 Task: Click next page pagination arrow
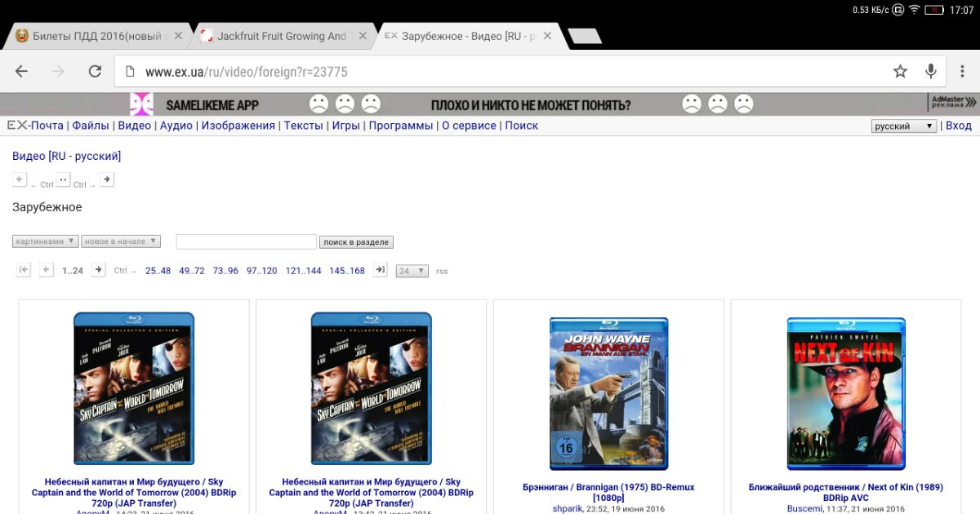[98, 270]
